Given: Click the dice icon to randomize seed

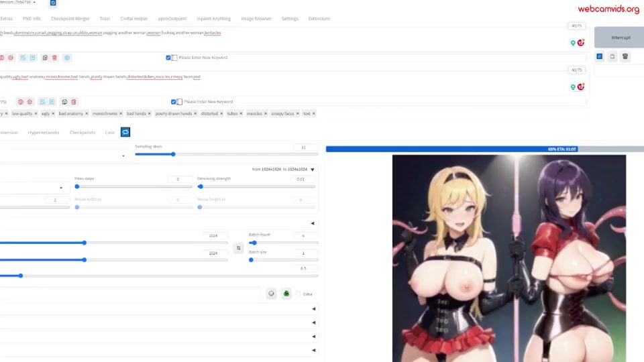Looking at the screenshot, I should [x=271, y=294].
